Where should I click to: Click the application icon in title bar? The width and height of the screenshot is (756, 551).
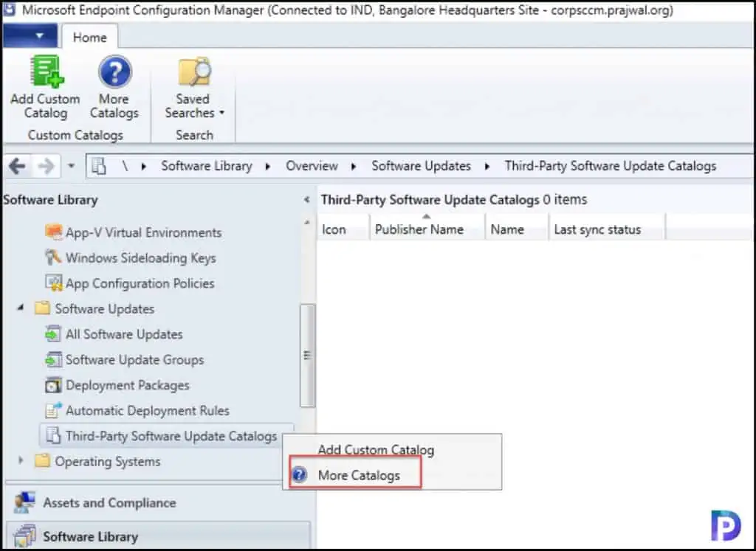9,9
